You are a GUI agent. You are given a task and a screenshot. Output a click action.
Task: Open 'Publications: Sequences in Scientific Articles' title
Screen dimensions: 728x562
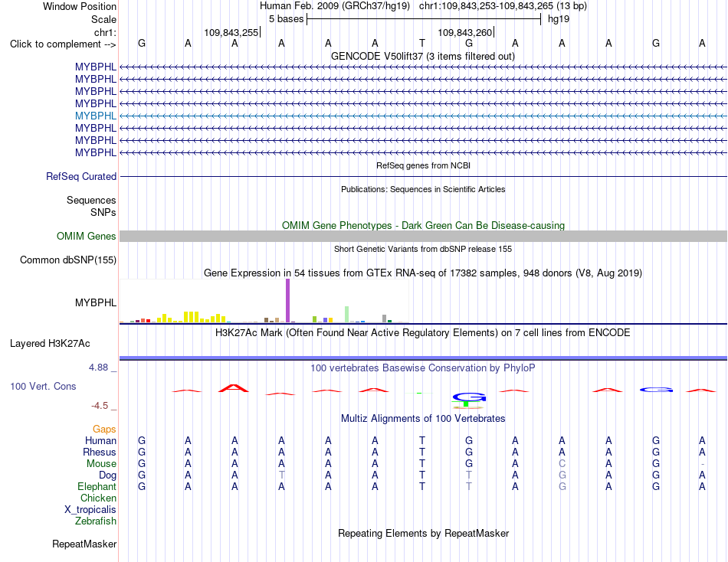click(423, 189)
